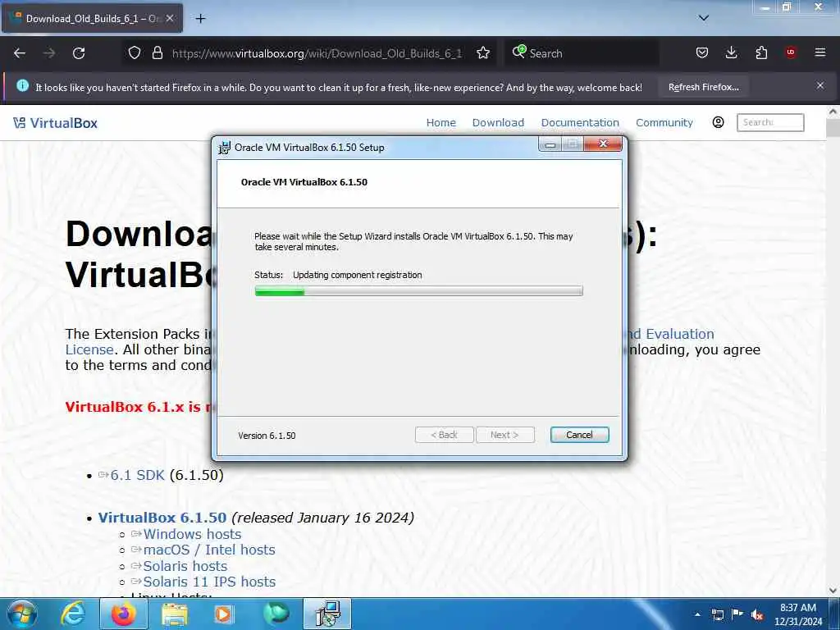Screen dimensions: 840x630
Task: Open the Documentation nav link
Action: click(580, 123)
